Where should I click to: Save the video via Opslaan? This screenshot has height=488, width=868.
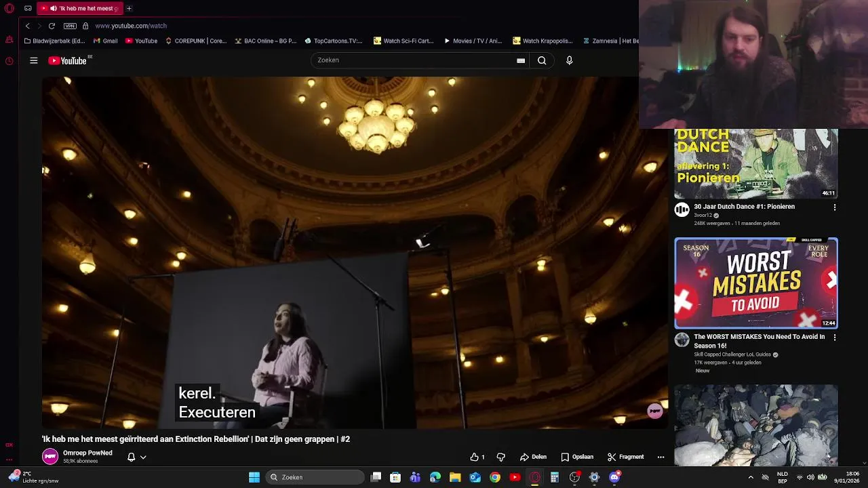click(577, 457)
